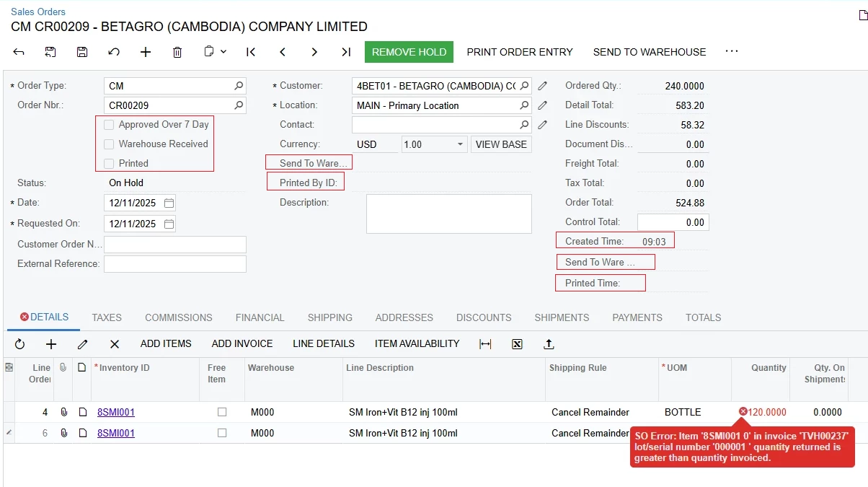Image resolution: width=868 pixels, height=487 pixels.
Task: Open 8SMI001 link in line 4
Action: pyautogui.click(x=116, y=412)
